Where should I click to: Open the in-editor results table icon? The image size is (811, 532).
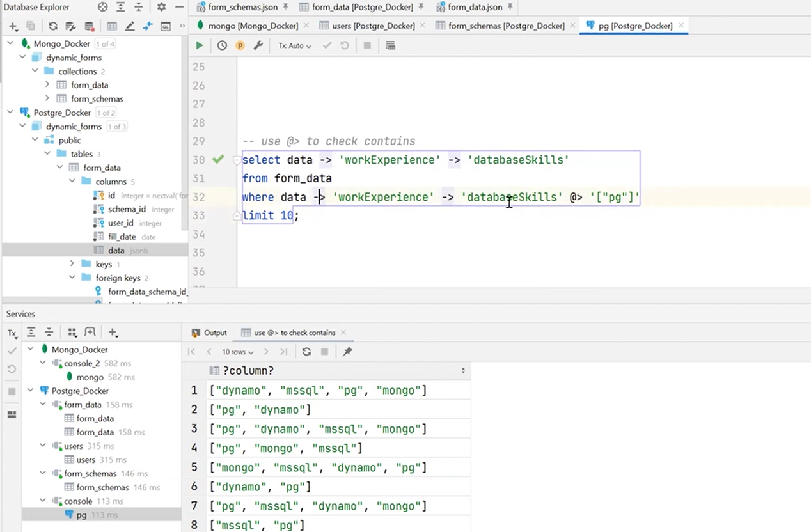390,45
